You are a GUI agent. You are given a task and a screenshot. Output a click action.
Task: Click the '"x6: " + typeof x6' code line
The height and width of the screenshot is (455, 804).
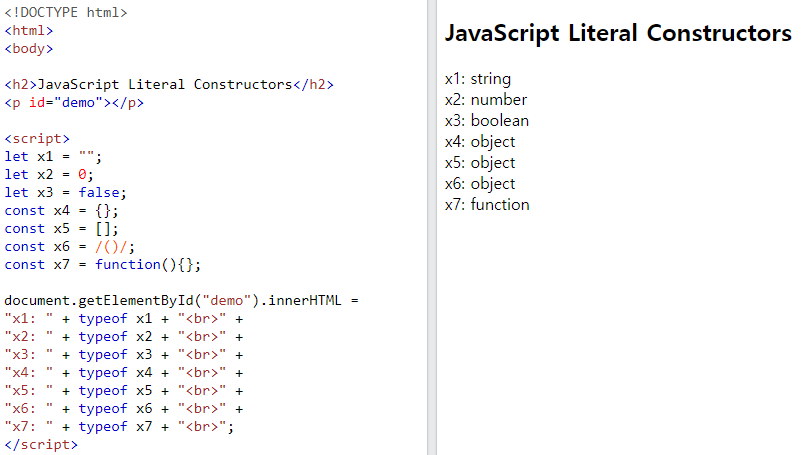tap(124, 408)
